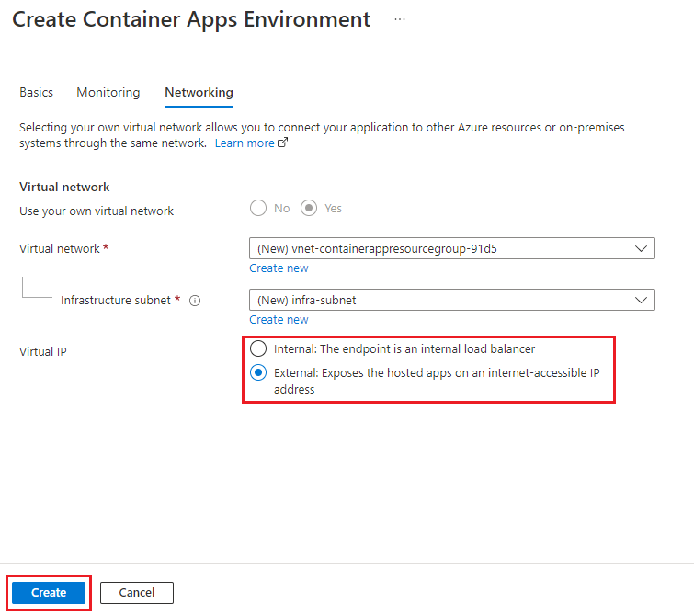Click the info icon beside Infrastructure subnet
The height and width of the screenshot is (616, 694).
(195, 301)
